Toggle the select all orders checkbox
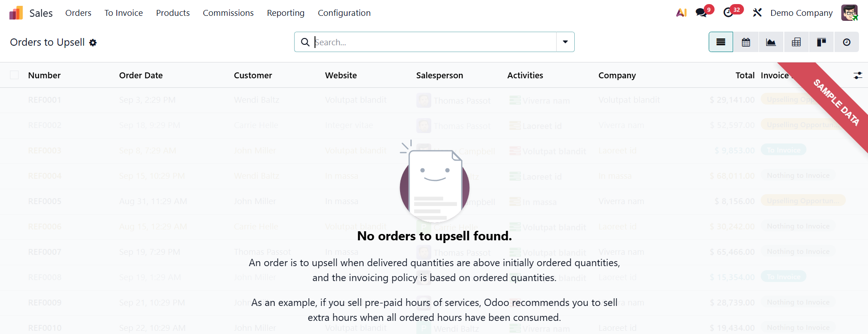 [x=14, y=75]
